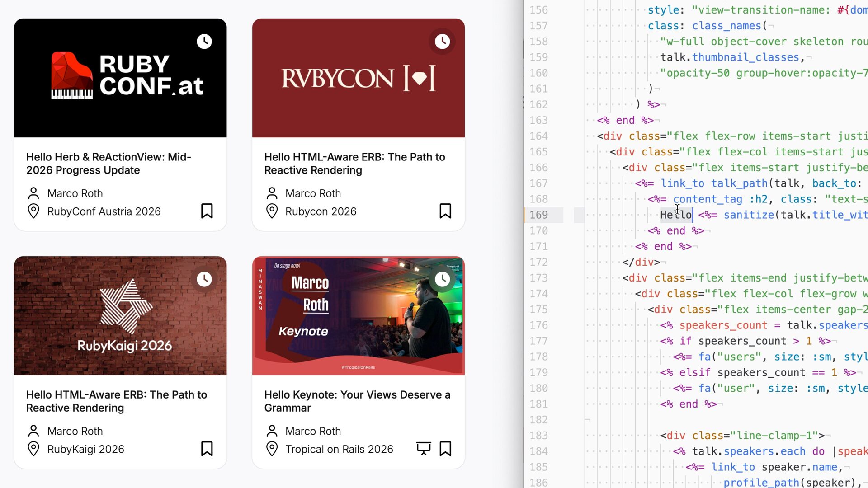The image size is (868, 488).
Task: Click line number 169 in editor gutter
Action: 538,215
